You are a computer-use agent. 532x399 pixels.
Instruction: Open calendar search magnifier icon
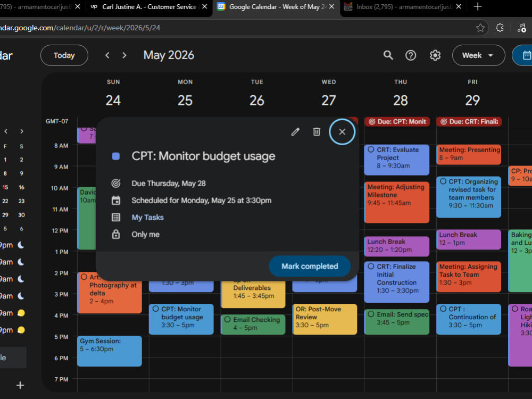tap(388, 55)
